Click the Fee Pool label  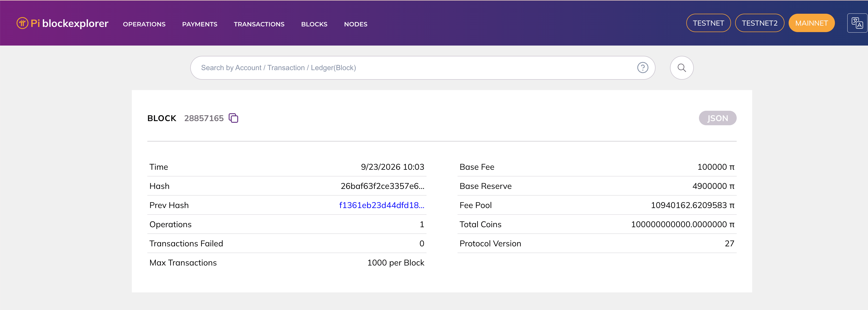pyautogui.click(x=475, y=205)
